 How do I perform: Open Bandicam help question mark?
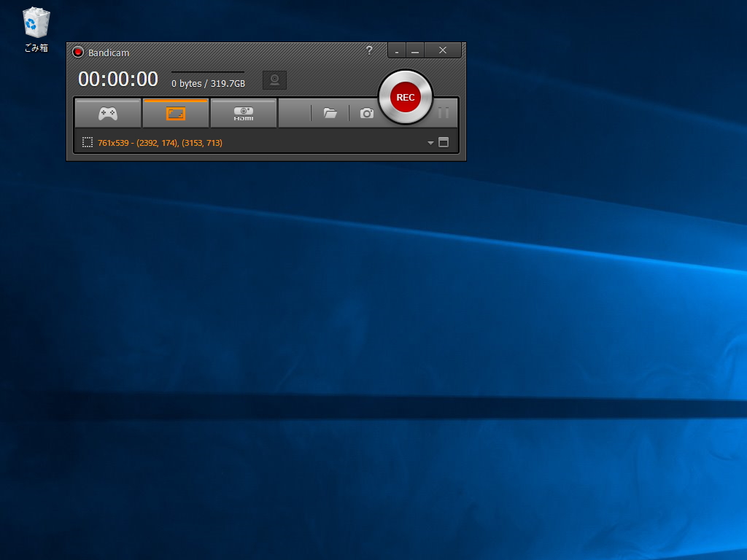point(369,50)
